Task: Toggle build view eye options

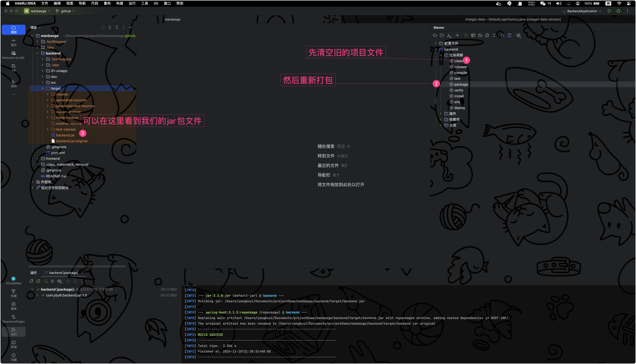Action: (59, 281)
